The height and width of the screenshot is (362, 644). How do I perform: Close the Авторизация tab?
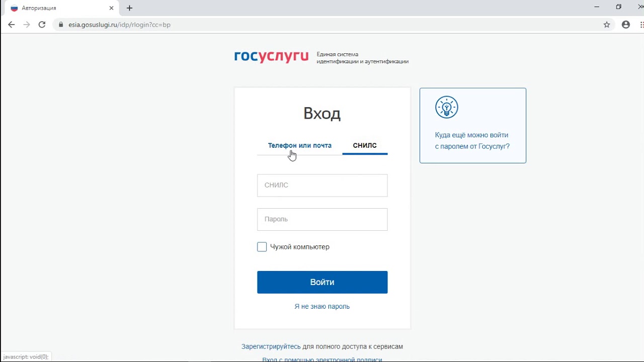point(111,8)
